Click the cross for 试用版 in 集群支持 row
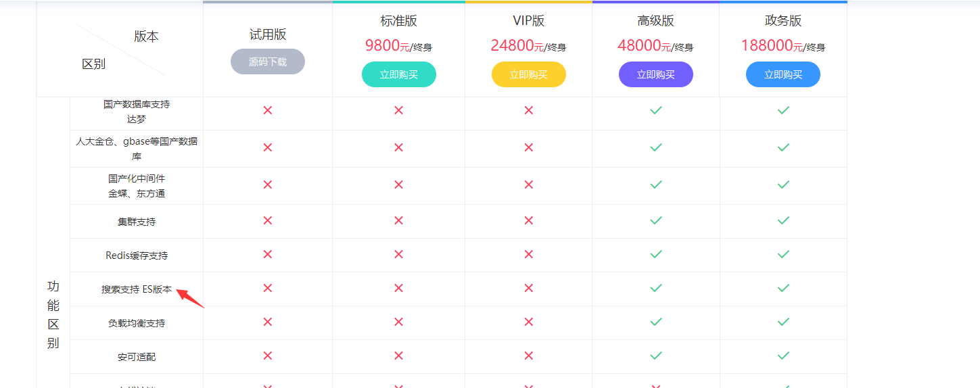This screenshot has width=980, height=388. (x=267, y=220)
